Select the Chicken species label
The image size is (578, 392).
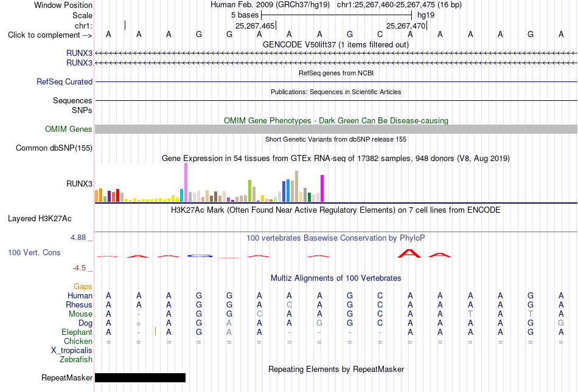(78, 341)
